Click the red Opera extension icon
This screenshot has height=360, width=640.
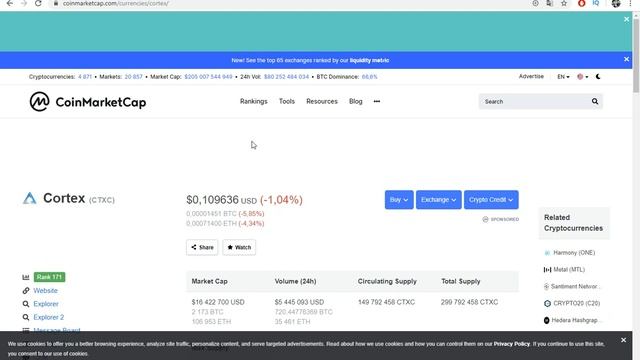[x=581, y=3]
